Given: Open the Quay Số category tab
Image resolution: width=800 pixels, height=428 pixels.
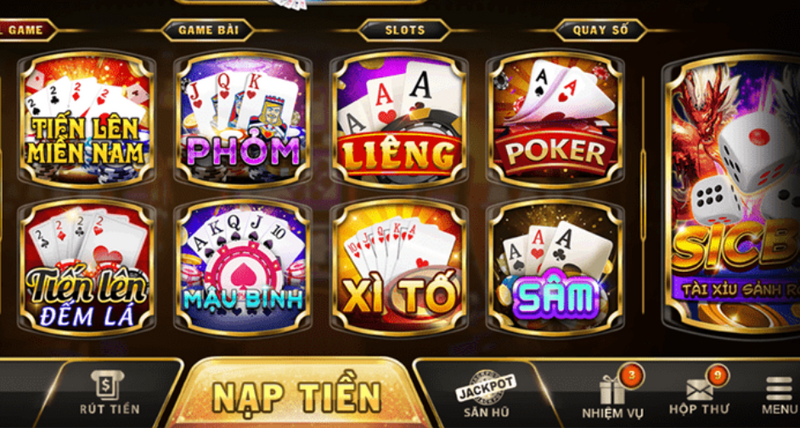Looking at the screenshot, I should pos(601,30).
